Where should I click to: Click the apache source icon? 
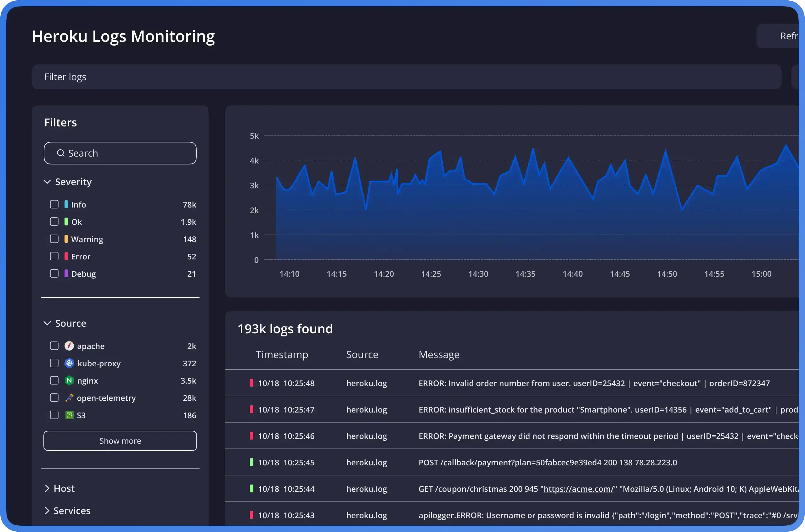[x=69, y=346]
